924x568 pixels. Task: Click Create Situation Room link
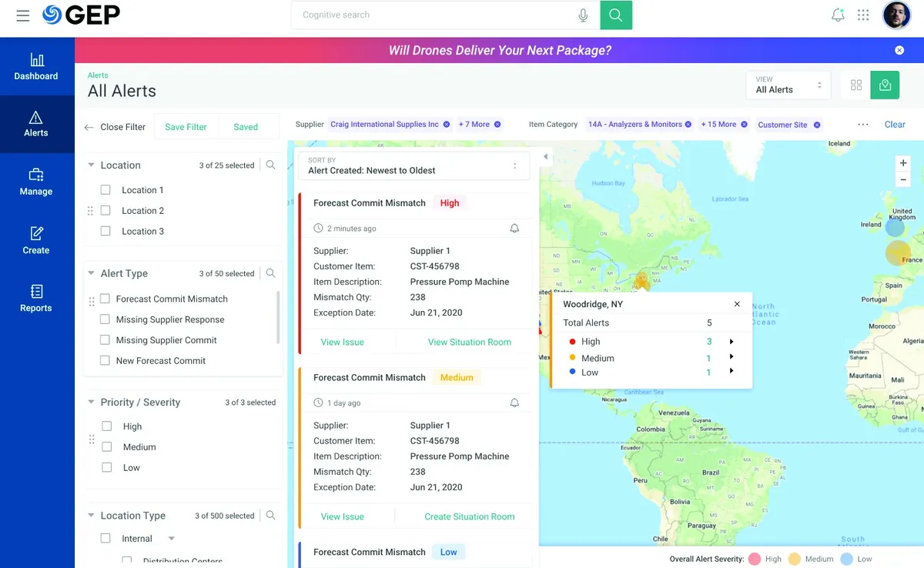pos(470,516)
